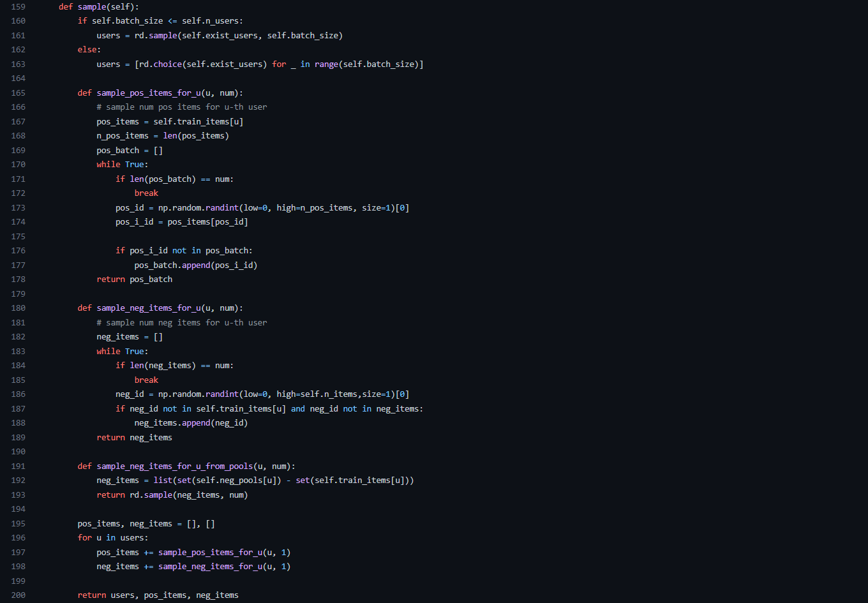Image resolution: width=868 pixels, height=603 pixels.
Task: Click 'if pos_i_id not in pos_batch:' line
Action: 184,251
